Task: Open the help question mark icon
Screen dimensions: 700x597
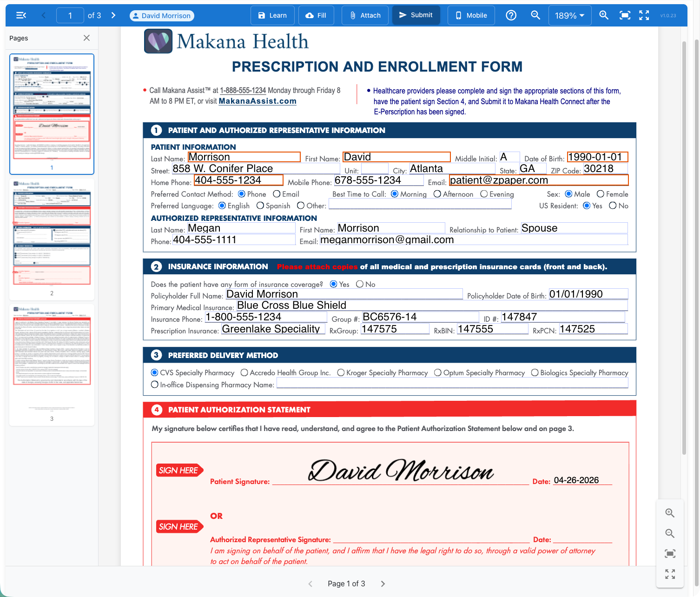Action: click(511, 15)
